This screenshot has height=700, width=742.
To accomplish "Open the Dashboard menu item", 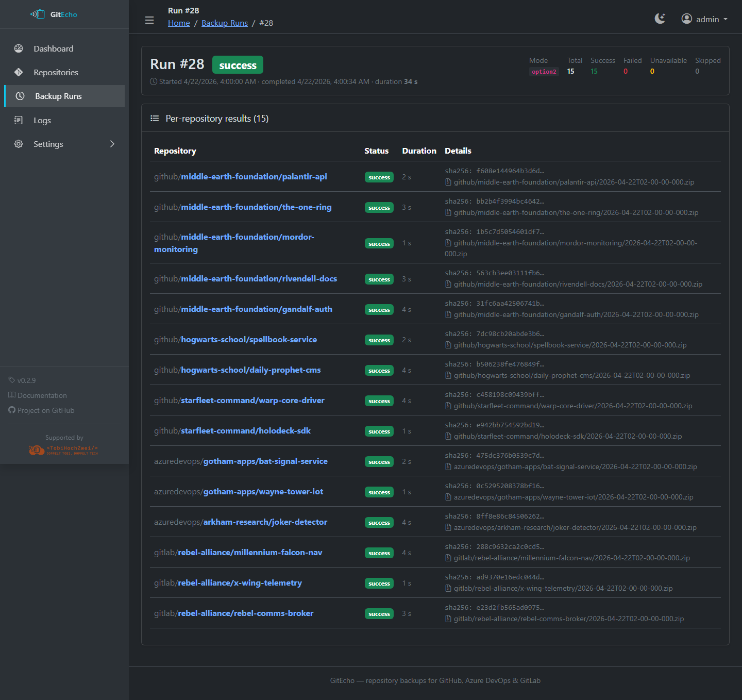I will (54, 48).
